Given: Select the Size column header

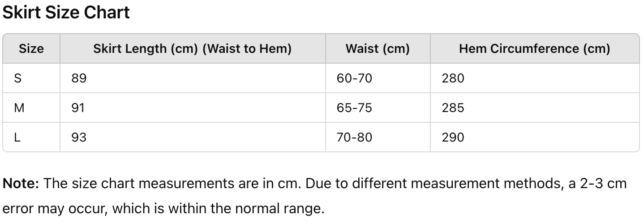Looking at the screenshot, I should [x=31, y=48].
